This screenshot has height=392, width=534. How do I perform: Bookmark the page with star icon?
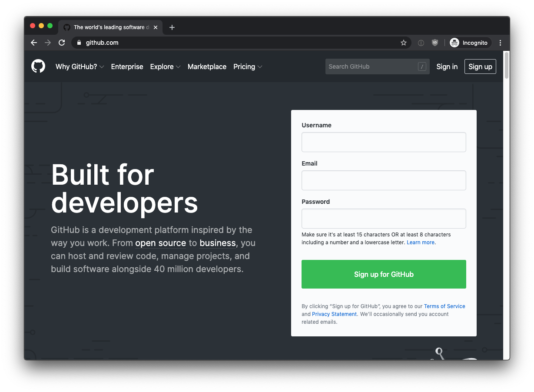pyautogui.click(x=404, y=43)
